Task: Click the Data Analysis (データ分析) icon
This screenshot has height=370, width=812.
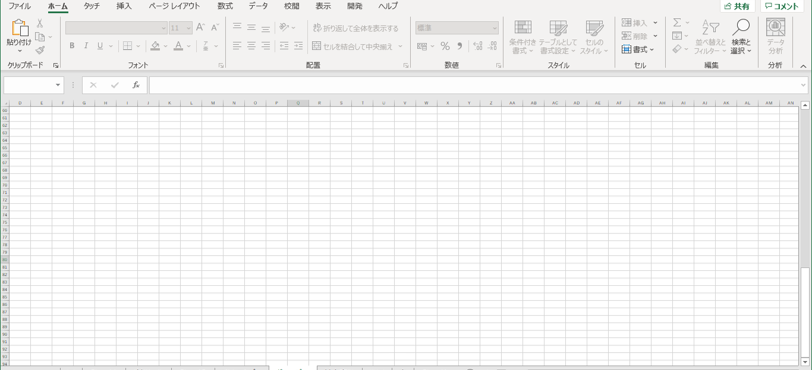Action: (775, 37)
